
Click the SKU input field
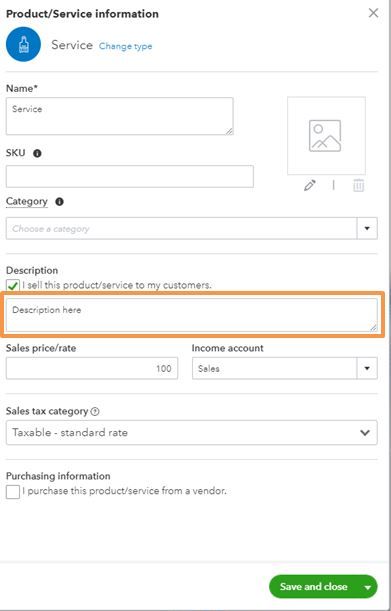[130, 176]
